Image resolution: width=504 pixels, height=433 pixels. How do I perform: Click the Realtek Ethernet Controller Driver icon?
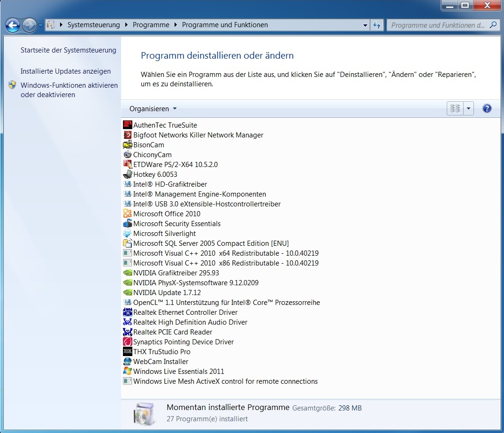(x=128, y=312)
